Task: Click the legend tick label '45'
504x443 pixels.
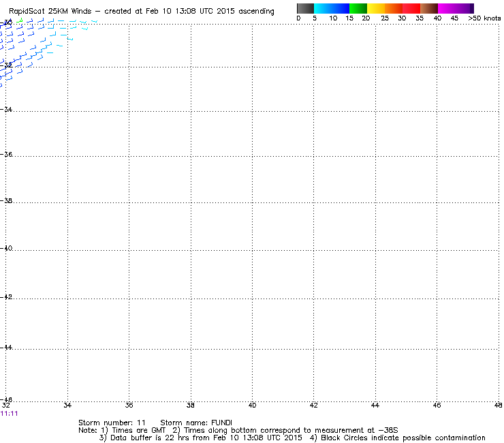Action: (454, 18)
